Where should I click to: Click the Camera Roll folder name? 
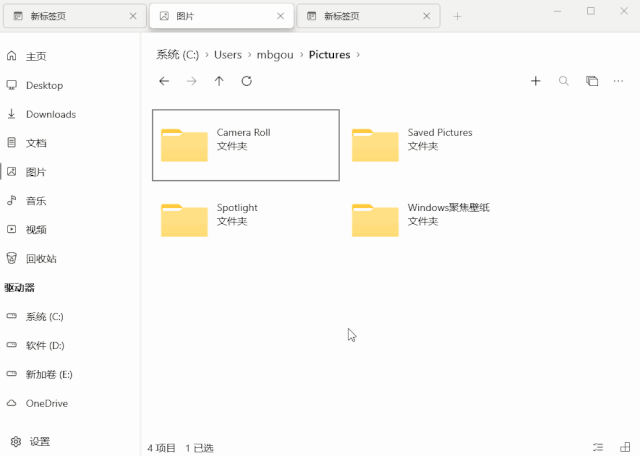243,132
